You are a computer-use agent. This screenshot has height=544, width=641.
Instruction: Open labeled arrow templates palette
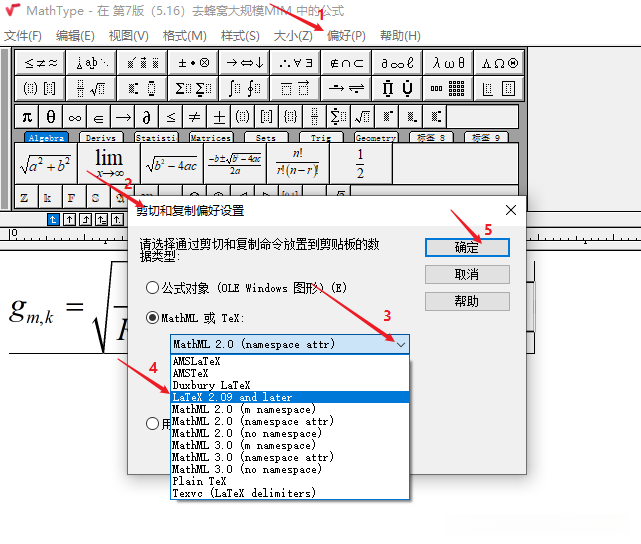click(x=346, y=88)
